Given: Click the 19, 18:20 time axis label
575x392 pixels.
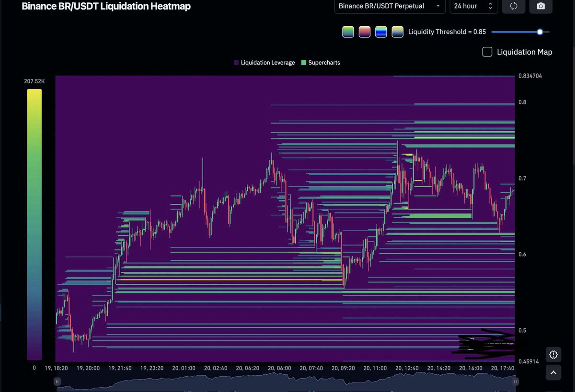Looking at the screenshot, I should [57, 368].
